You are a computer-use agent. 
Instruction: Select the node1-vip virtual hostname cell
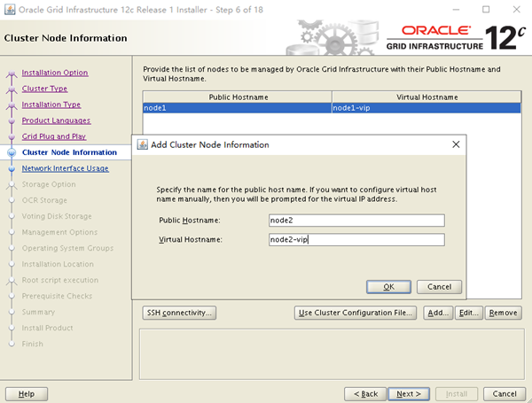pos(426,108)
